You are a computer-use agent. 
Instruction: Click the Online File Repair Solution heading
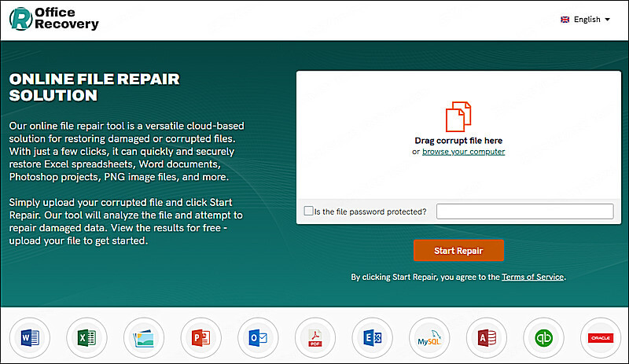[94, 87]
